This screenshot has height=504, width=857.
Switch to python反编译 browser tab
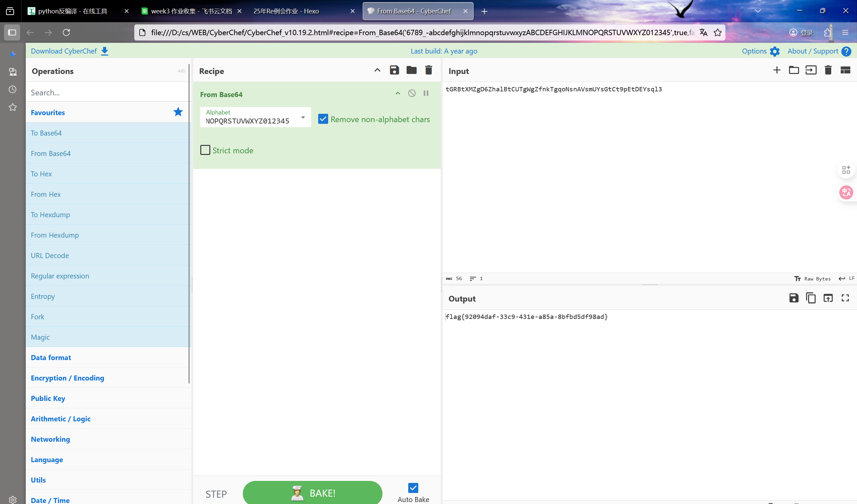[73, 11]
